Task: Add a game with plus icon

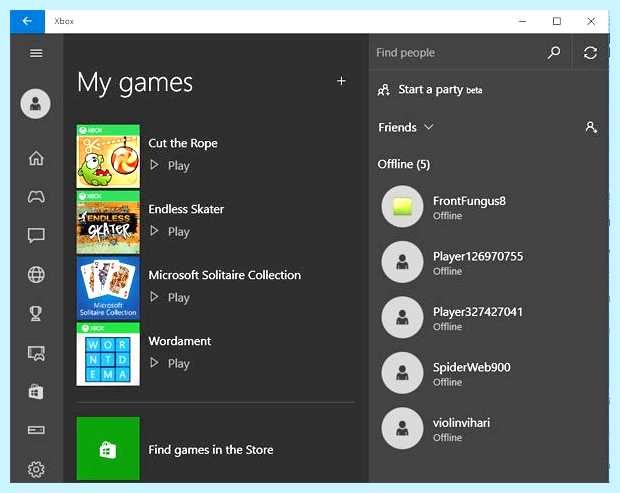Action: (x=341, y=81)
